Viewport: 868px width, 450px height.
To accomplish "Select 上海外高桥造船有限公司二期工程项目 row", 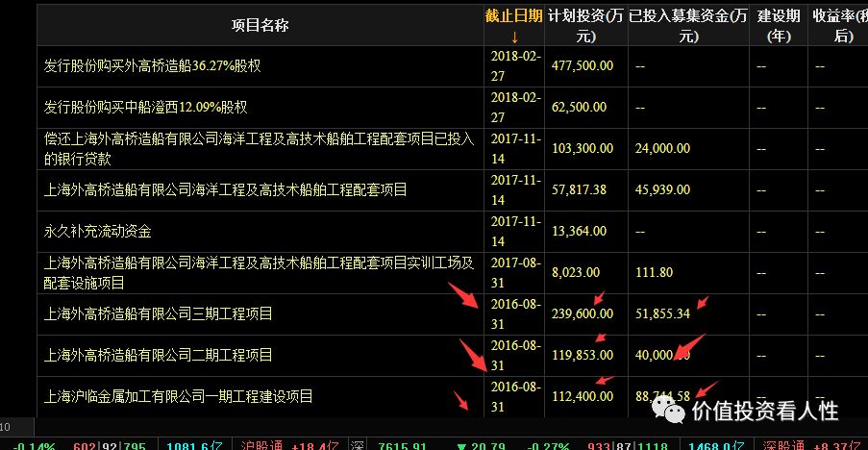I will tap(453, 356).
